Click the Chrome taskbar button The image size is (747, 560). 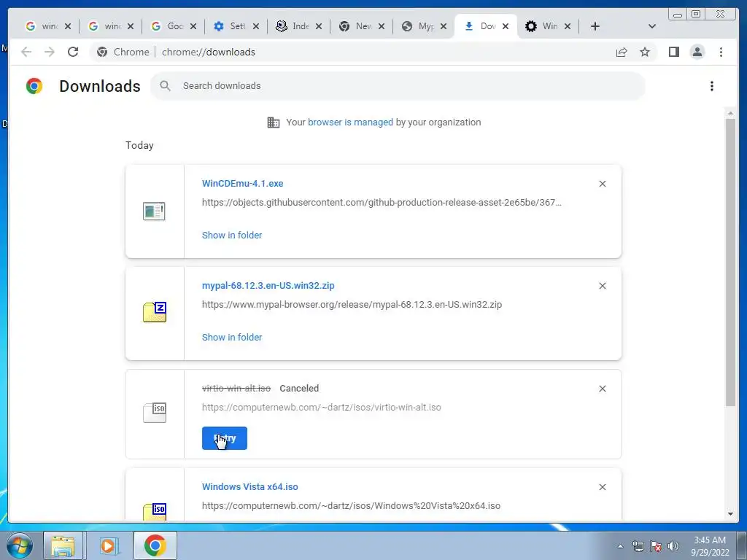pos(155,545)
